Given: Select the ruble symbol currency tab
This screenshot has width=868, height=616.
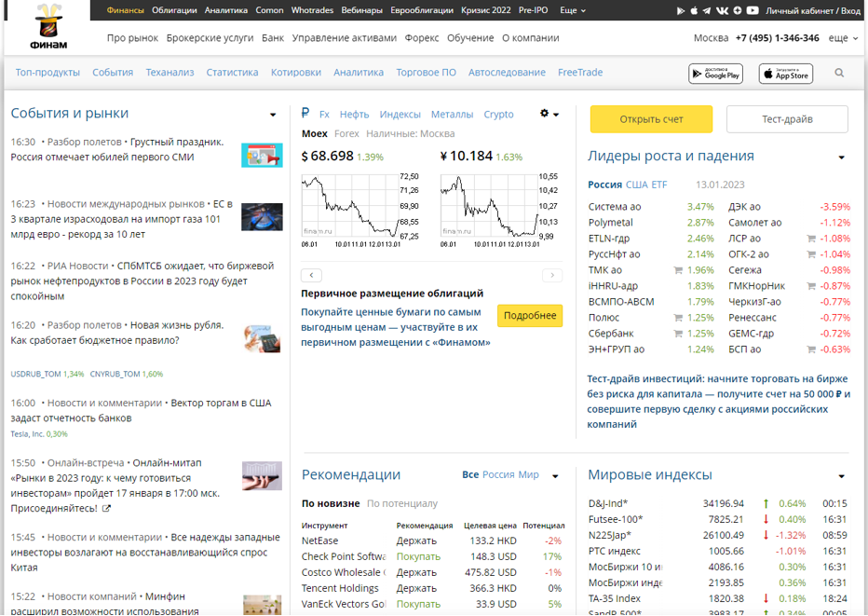Looking at the screenshot, I should pos(305,114).
